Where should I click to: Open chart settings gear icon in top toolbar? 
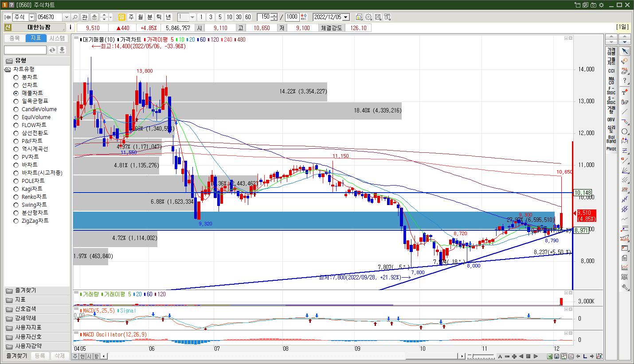tap(368, 17)
